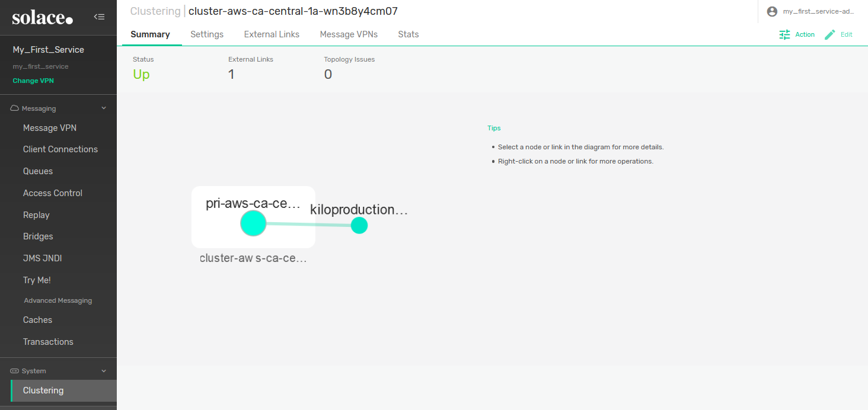Click the Messaging cloud icon

tap(15, 108)
